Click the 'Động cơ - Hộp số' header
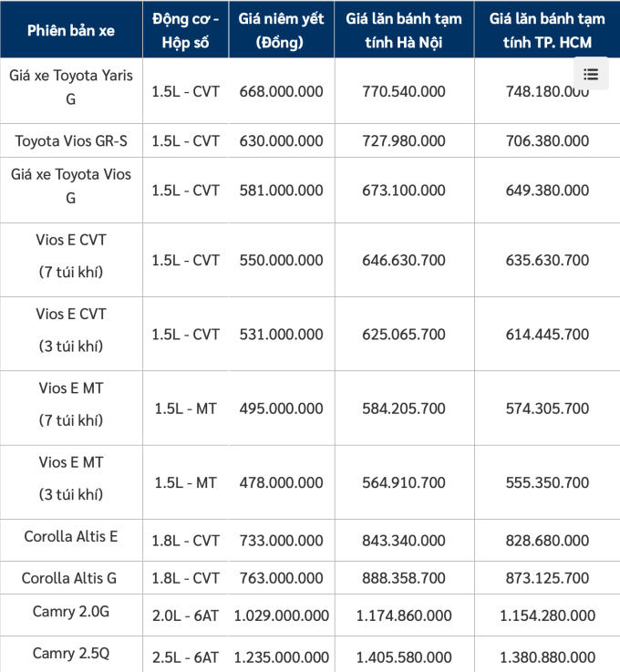The width and height of the screenshot is (620, 672). 185,30
